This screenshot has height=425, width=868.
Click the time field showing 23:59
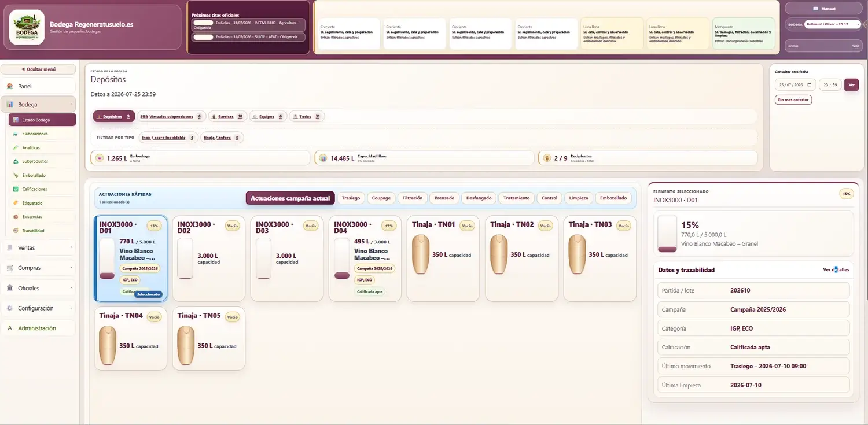[x=830, y=84]
